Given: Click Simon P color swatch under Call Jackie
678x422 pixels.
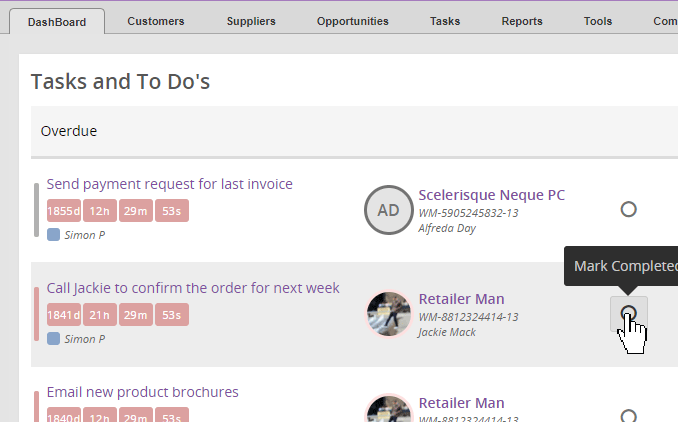Looking at the screenshot, I should (x=54, y=339).
